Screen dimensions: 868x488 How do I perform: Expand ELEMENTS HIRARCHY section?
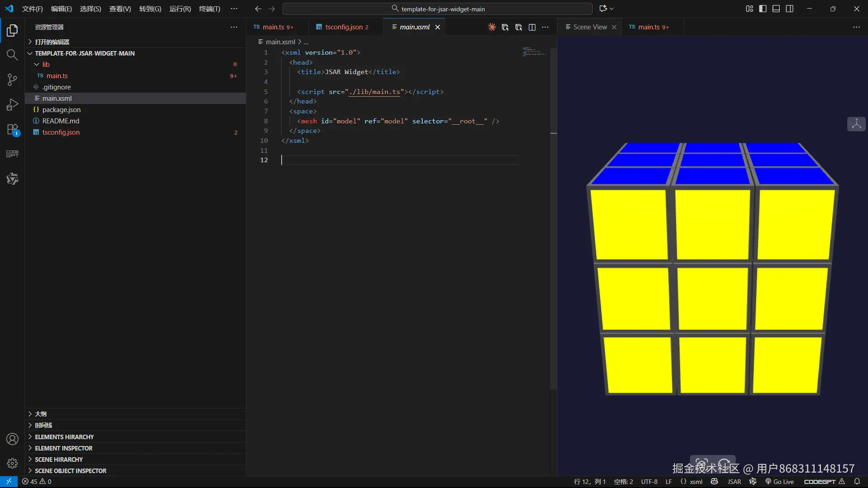click(x=64, y=437)
